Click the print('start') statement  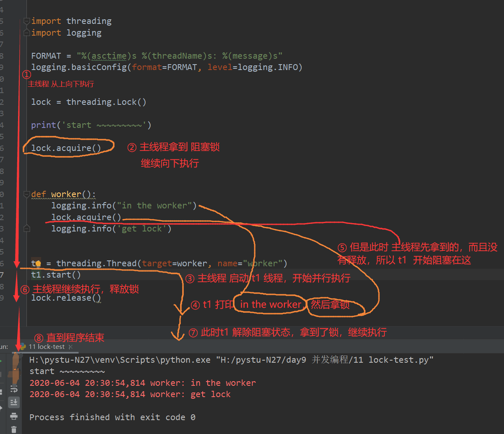pyautogui.click(x=91, y=125)
